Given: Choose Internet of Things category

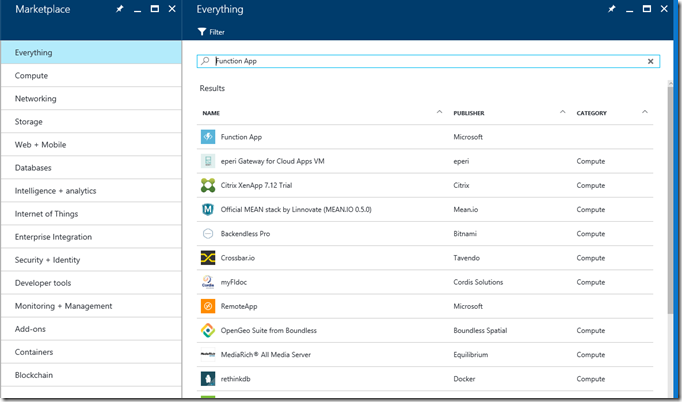Looking at the screenshot, I should pos(48,214).
